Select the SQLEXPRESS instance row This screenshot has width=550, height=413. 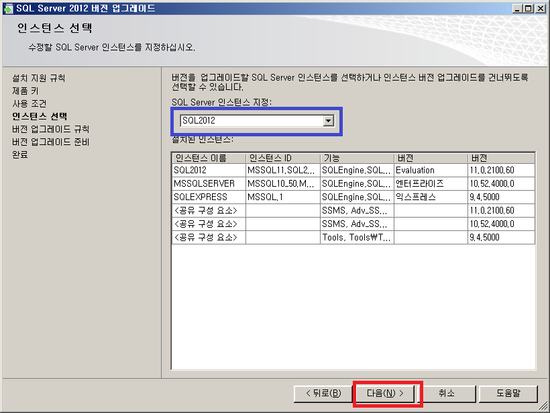[x=353, y=197]
